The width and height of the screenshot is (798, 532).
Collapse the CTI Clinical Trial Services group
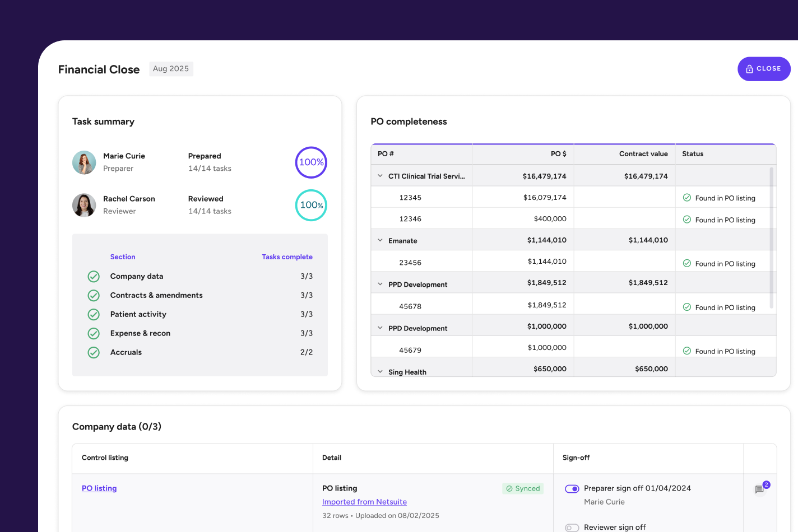click(380, 176)
